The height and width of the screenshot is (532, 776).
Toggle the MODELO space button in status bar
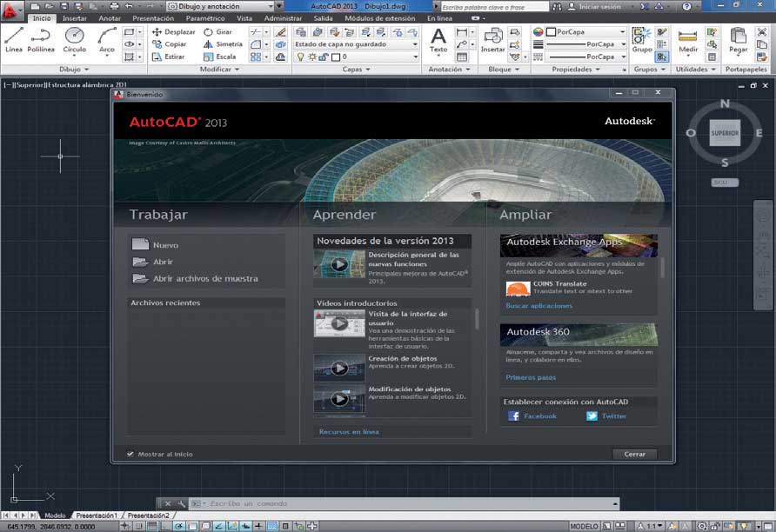tap(584, 526)
